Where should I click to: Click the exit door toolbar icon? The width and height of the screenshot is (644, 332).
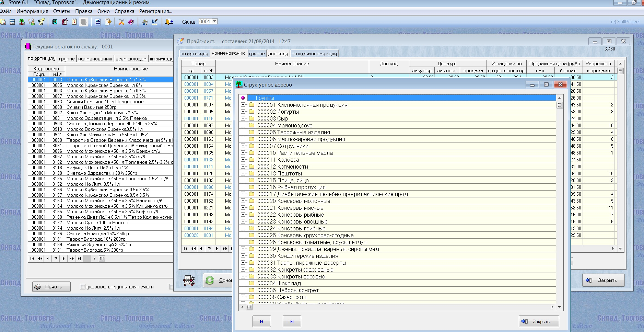pyautogui.click(x=169, y=22)
